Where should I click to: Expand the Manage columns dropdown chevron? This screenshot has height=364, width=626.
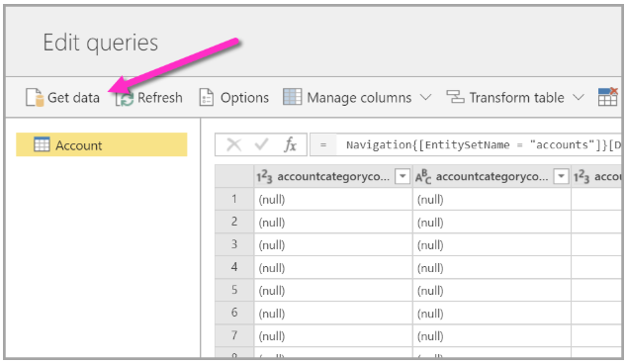tap(426, 97)
